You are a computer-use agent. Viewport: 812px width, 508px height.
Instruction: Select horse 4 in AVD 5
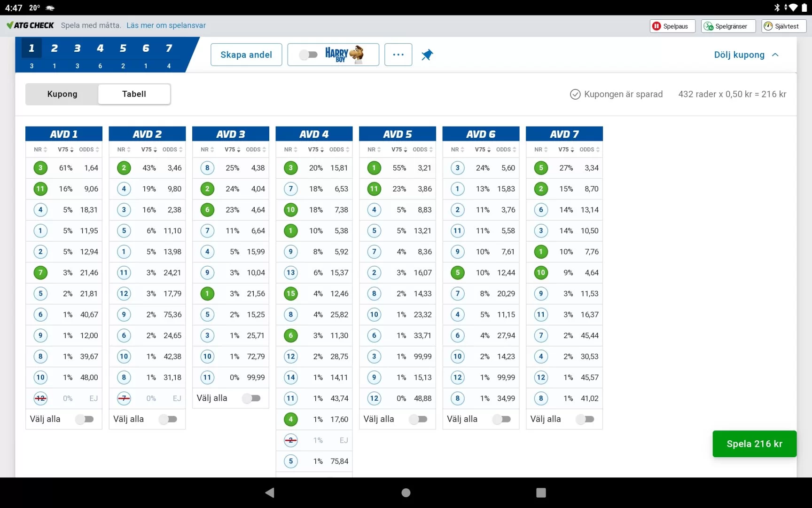point(374,210)
